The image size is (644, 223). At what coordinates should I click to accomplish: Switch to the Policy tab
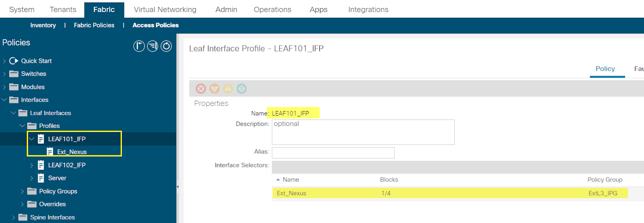605,69
